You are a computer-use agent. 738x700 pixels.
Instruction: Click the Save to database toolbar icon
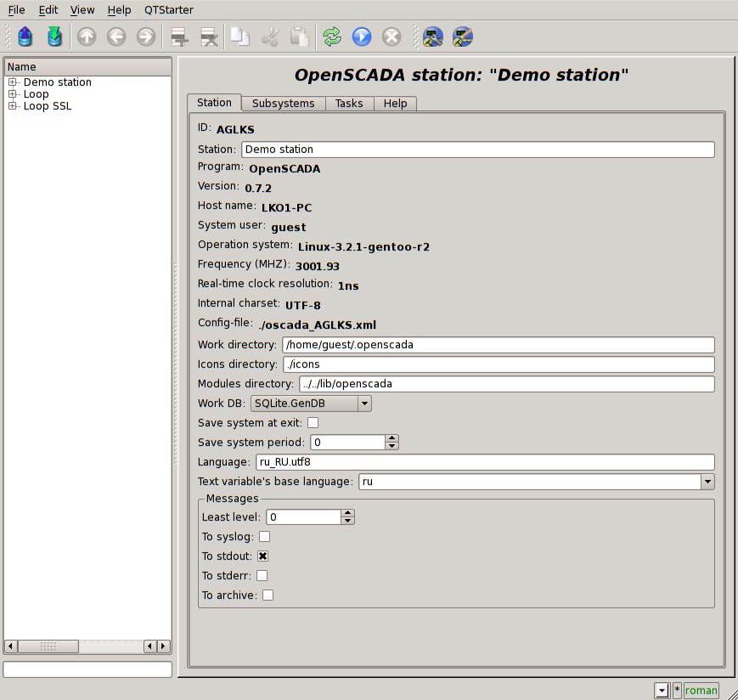coord(55,37)
